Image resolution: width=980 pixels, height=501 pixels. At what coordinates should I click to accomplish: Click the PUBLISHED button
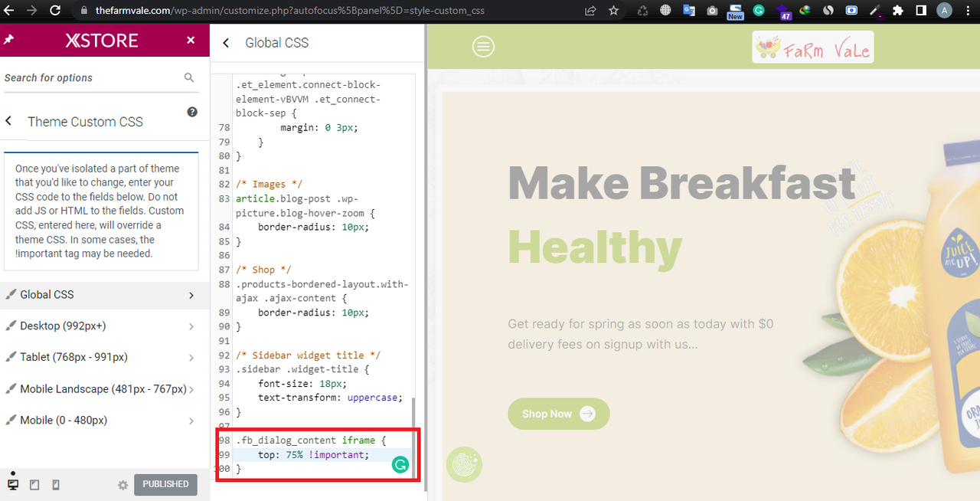click(165, 484)
